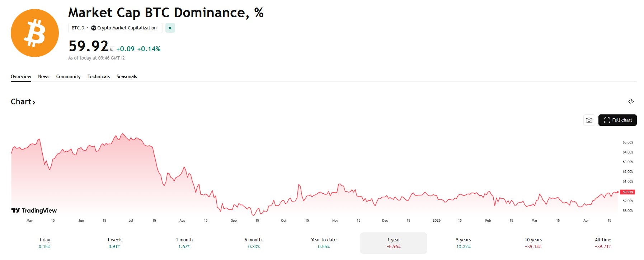The width and height of the screenshot is (644, 260).
Task: Choose the 6 months range
Action: click(x=254, y=243)
